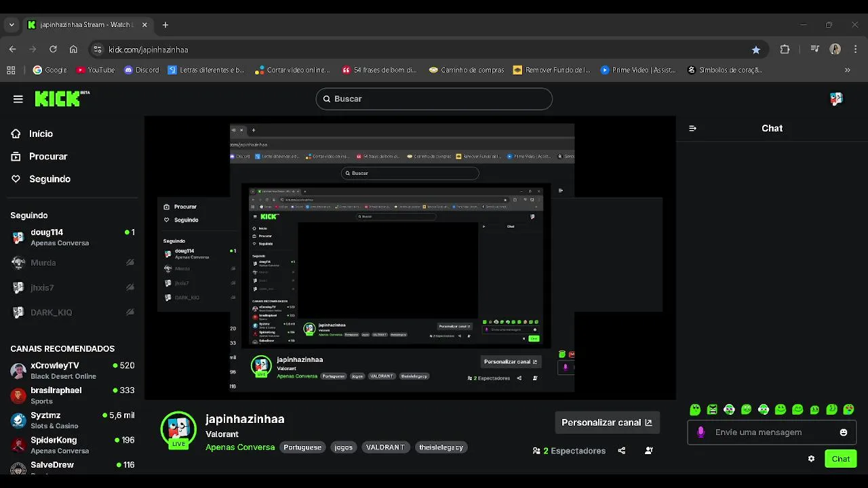This screenshot has width=868, height=488.
Task: Open the Apenas Conversa category link
Action: coord(240,447)
